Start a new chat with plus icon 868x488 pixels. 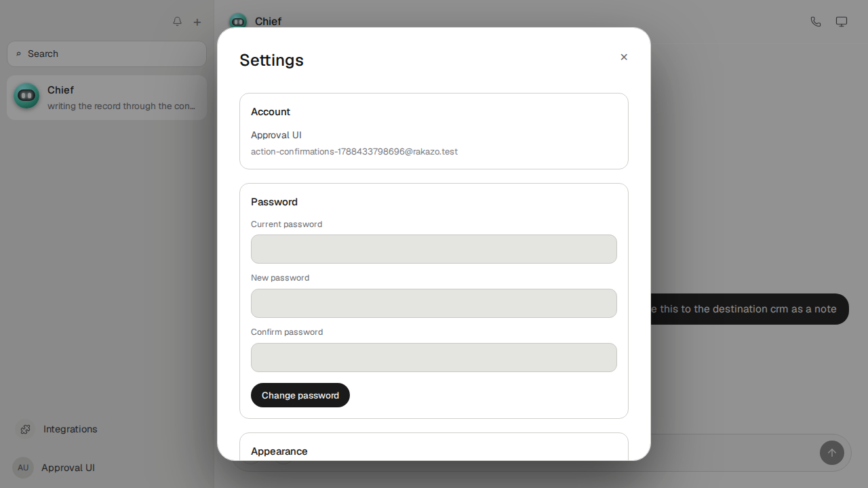pyautogui.click(x=197, y=22)
